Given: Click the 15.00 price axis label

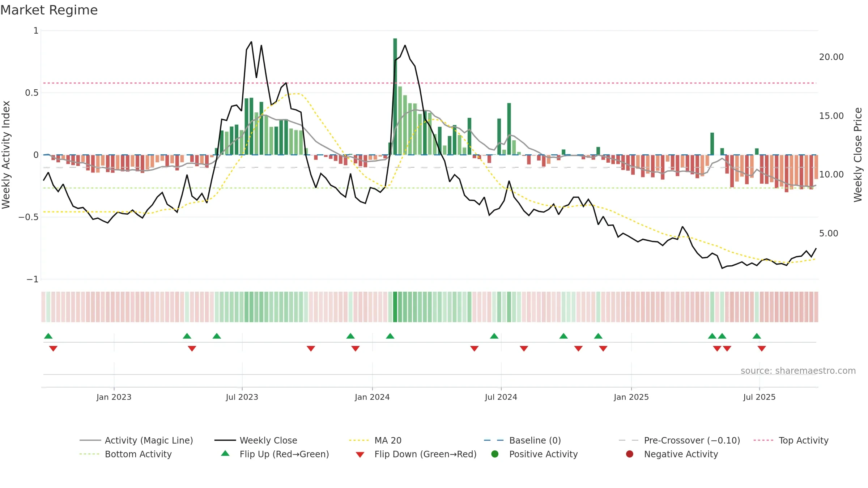Looking at the screenshot, I should click(831, 116).
